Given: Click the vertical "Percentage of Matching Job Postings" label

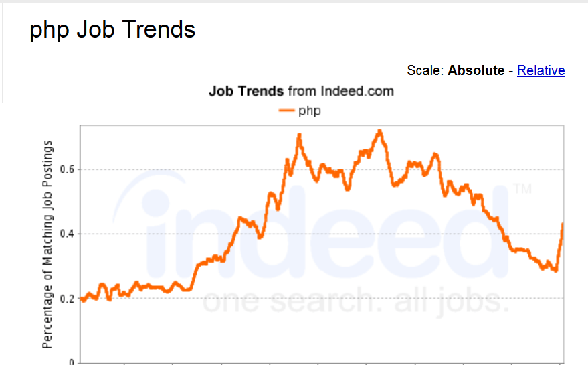Looking at the screenshot, I should 47,244.
